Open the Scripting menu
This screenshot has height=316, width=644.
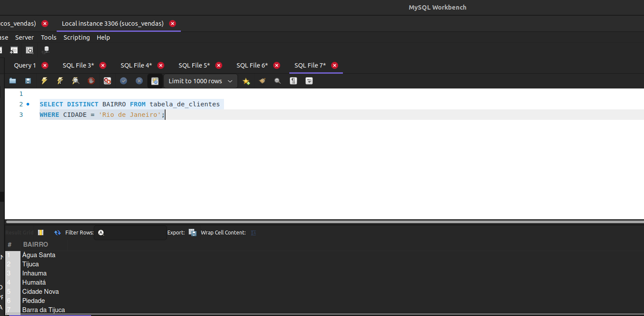pyautogui.click(x=77, y=37)
